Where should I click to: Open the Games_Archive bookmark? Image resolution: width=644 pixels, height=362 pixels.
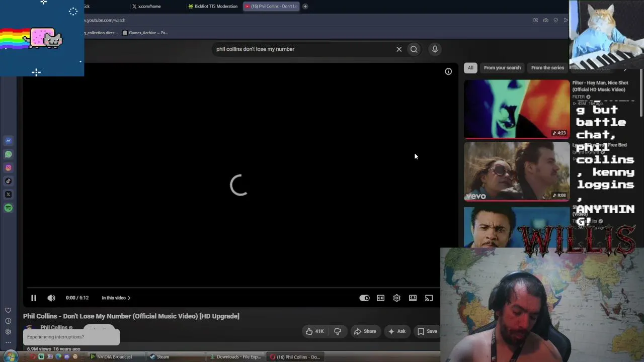[x=145, y=33]
